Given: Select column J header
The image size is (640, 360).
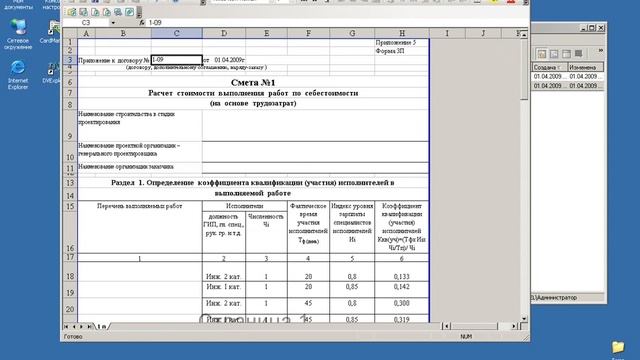Looking at the screenshot, I should pos(483,33).
